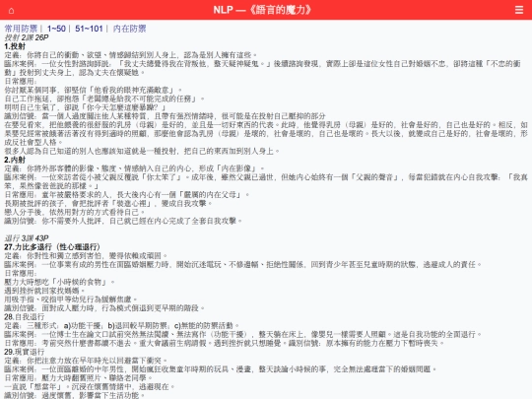This screenshot has width=532, height=399.
Task: Click the line 自己工作拖延，卻抱怨…
Action: coord(104,99)
